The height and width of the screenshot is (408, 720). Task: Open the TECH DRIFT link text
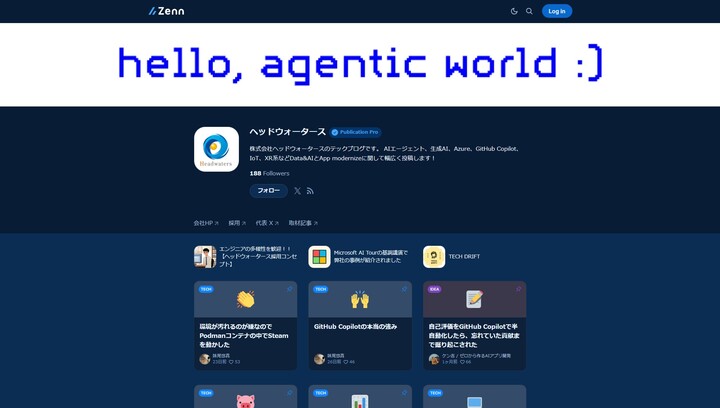[464, 257]
